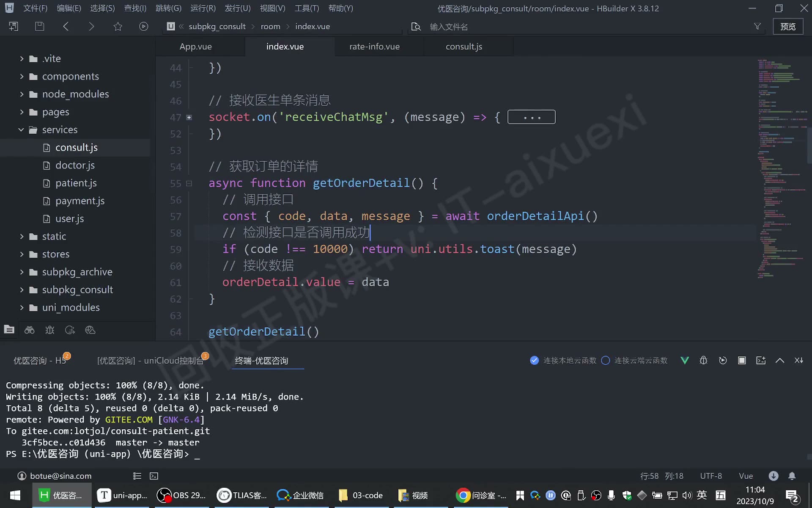Open Chrome 问诊室 in the taskbar
The width and height of the screenshot is (812, 508).
481,495
